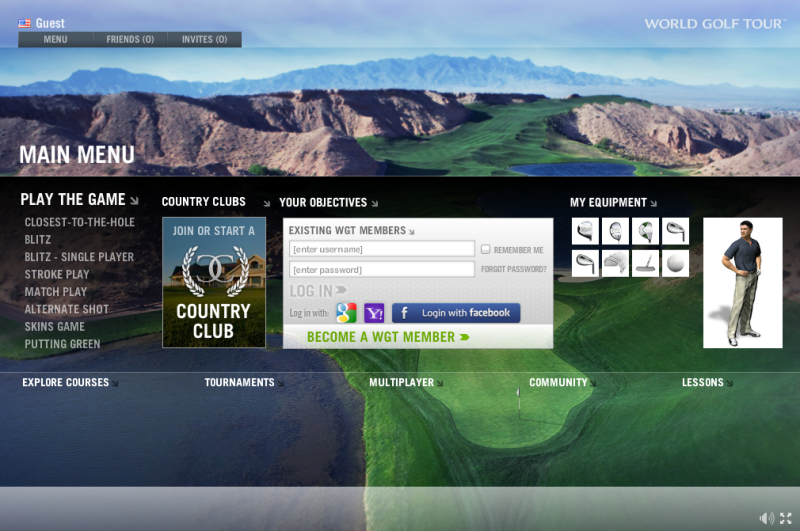Start a Match Play game

click(x=56, y=292)
